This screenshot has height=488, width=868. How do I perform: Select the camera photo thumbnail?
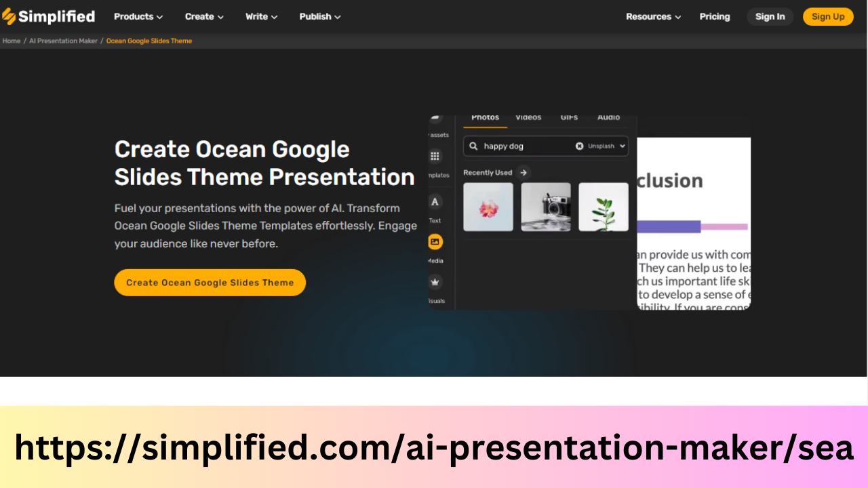pos(545,207)
